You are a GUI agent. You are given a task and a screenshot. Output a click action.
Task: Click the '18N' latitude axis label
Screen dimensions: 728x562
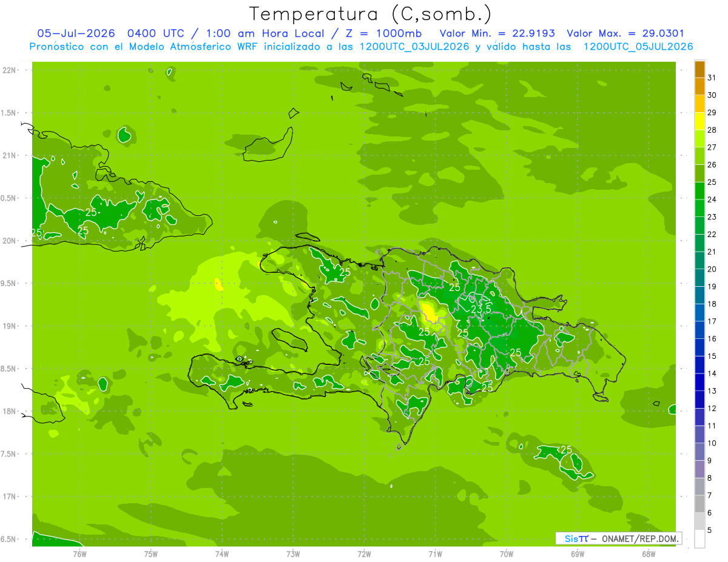(9, 411)
